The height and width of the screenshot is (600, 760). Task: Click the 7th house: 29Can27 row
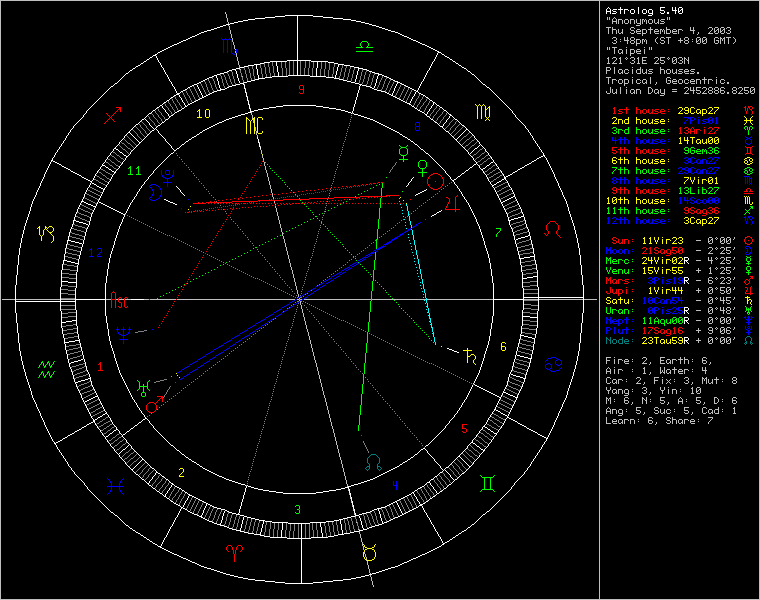pyautogui.click(x=682, y=171)
